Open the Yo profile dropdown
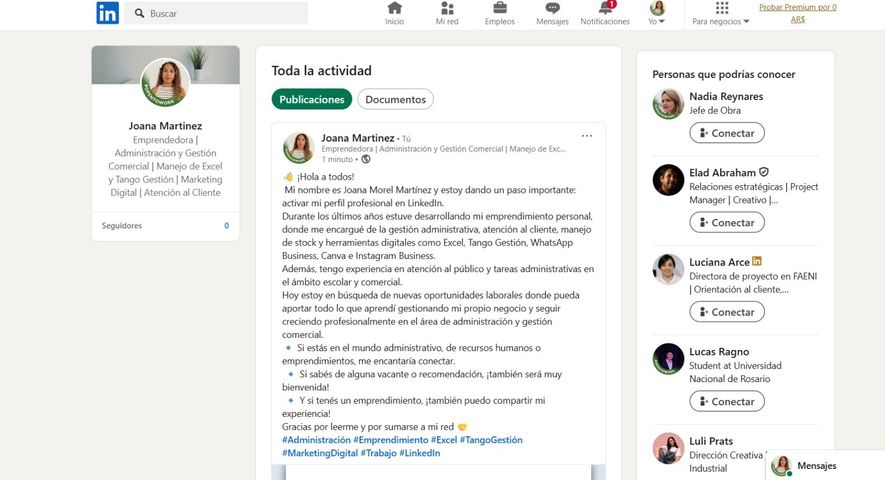This screenshot has height=480, width=885. pyautogui.click(x=656, y=14)
